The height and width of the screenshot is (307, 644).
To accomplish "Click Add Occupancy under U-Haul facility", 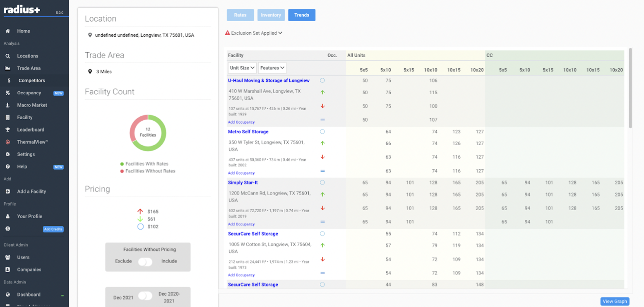I will pyautogui.click(x=241, y=122).
